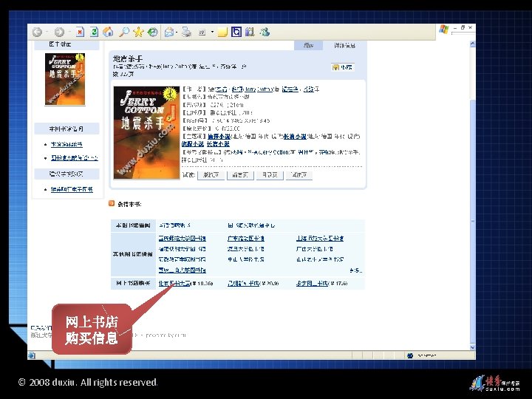Click the green globe History toolbar icon
This screenshot has height=399, width=532.
pos(153,33)
